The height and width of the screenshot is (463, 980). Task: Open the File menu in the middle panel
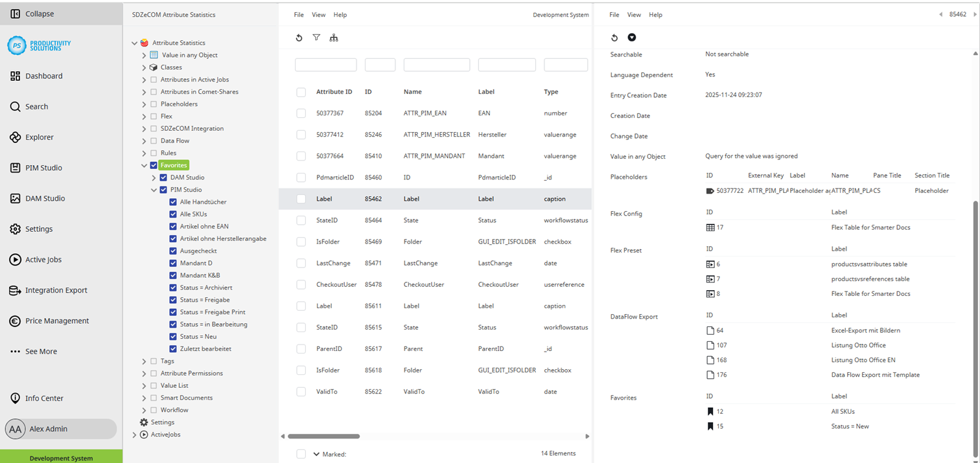pos(298,14)
